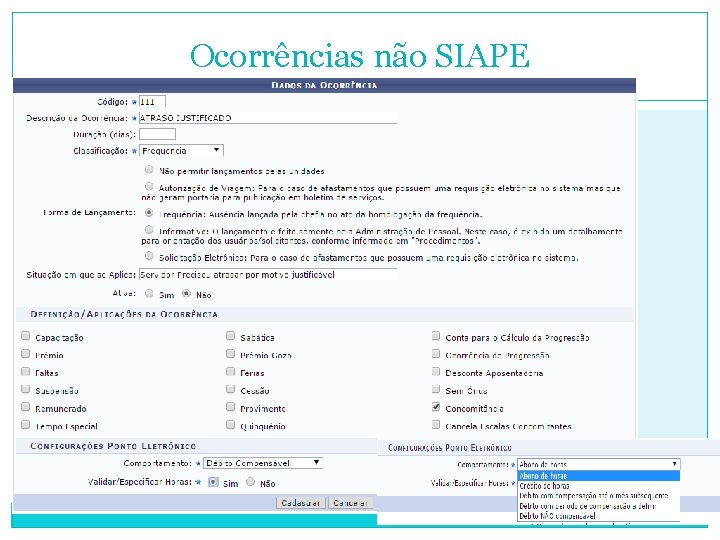Check the Faltas checkbox
Viewport: 720px width, 540px height.
26,371
